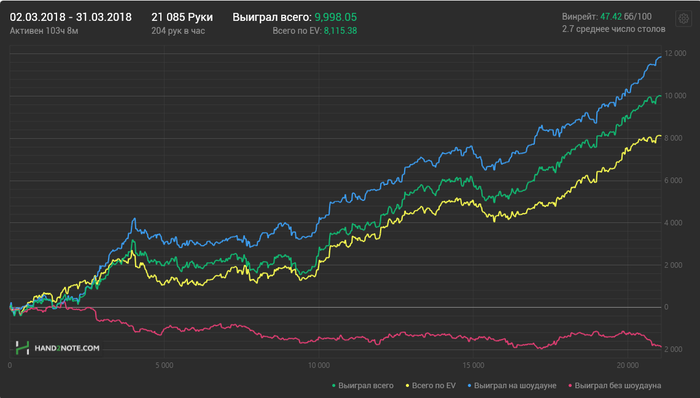Click the '15 000' x-axis label

473,365
